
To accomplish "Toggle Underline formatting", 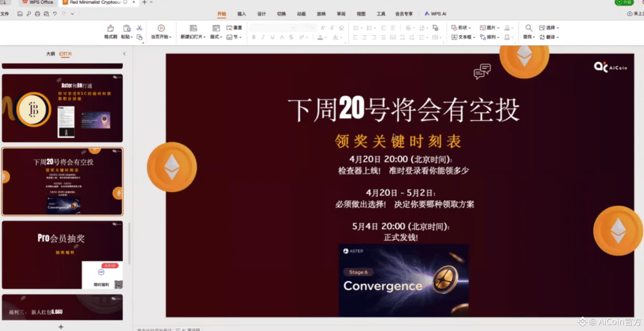I will click(x=273, y=37).
